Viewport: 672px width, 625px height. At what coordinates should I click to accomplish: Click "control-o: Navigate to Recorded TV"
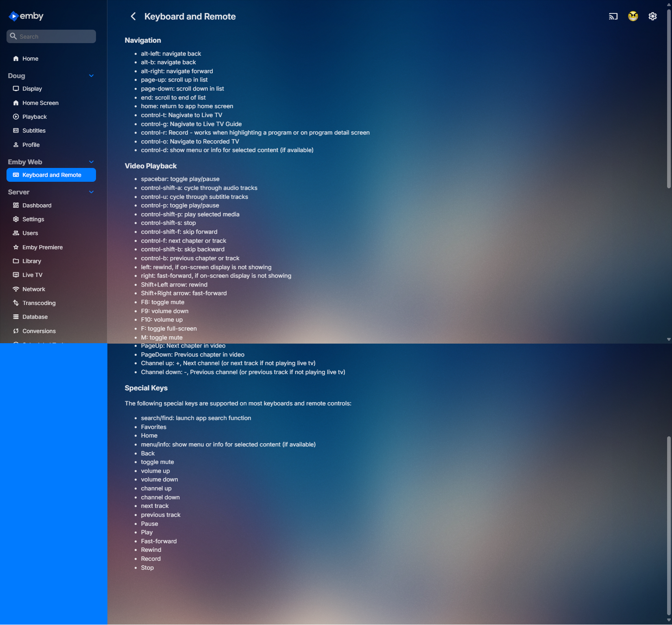click(190, 142)
